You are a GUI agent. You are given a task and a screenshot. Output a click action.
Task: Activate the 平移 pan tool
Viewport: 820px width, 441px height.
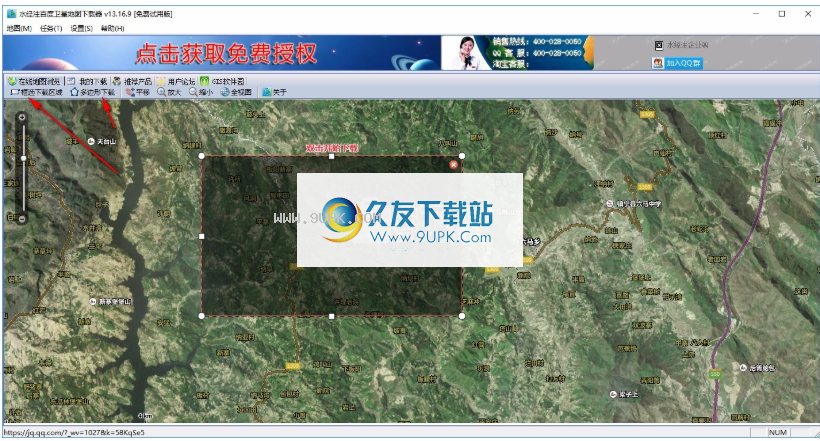click(138, 92)
